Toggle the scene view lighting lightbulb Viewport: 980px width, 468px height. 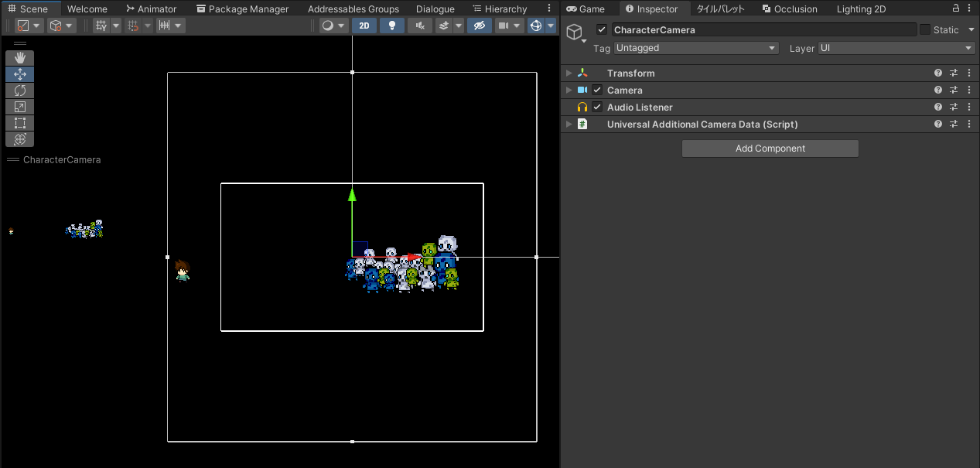391,25
